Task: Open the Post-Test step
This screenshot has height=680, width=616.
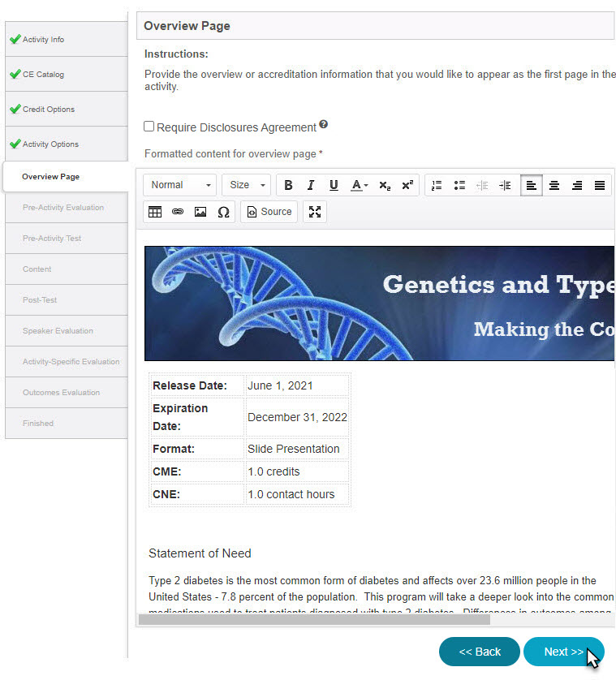Action: pyautogui.click(x=67, y=300)
